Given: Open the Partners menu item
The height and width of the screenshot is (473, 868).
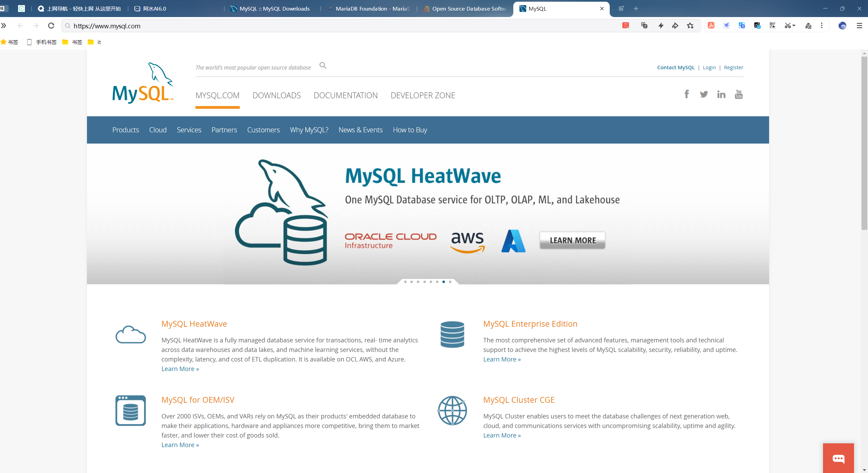Looking at the screenshot, I should click(x=224, y=130).
